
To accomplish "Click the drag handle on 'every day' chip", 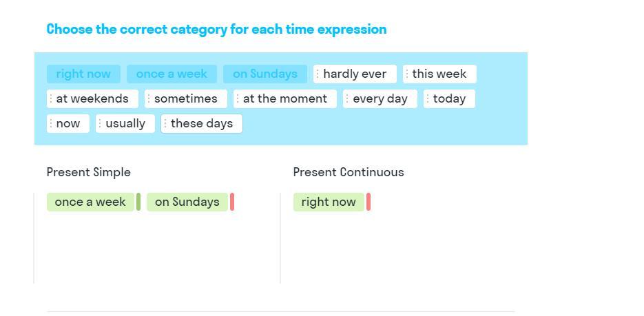I will 347,98.
